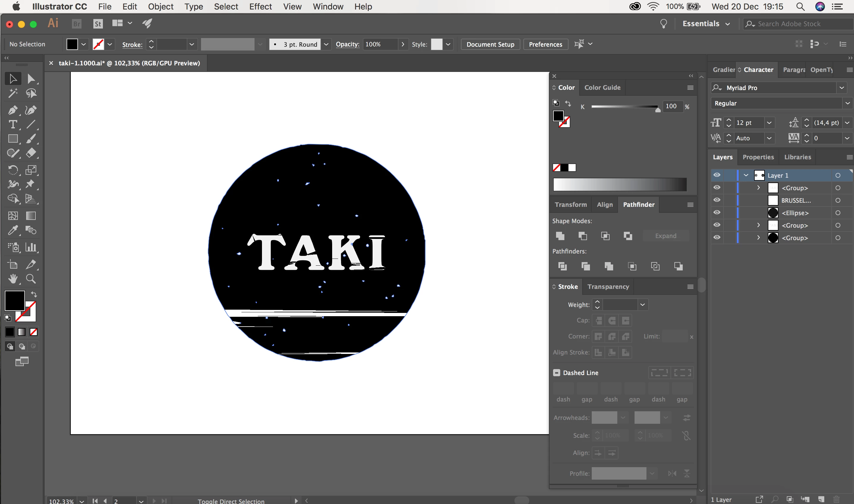Open the Myriad Pro font family dropdown
Screen dimensions: 854x504
842,88
